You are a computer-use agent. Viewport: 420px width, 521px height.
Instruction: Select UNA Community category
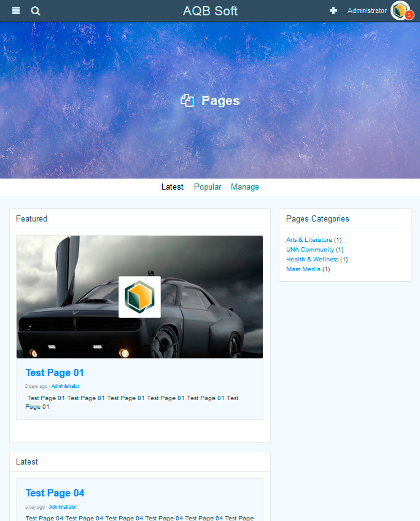(x=310, y=250)
